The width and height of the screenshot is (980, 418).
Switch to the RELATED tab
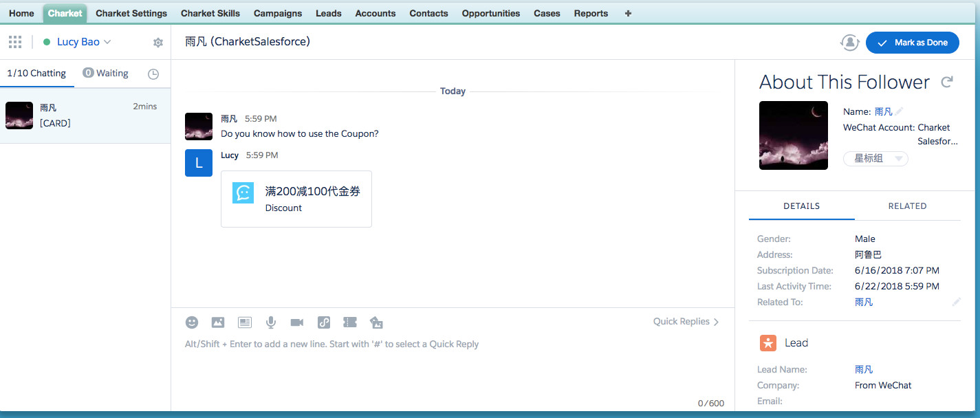tap(907, 206)
